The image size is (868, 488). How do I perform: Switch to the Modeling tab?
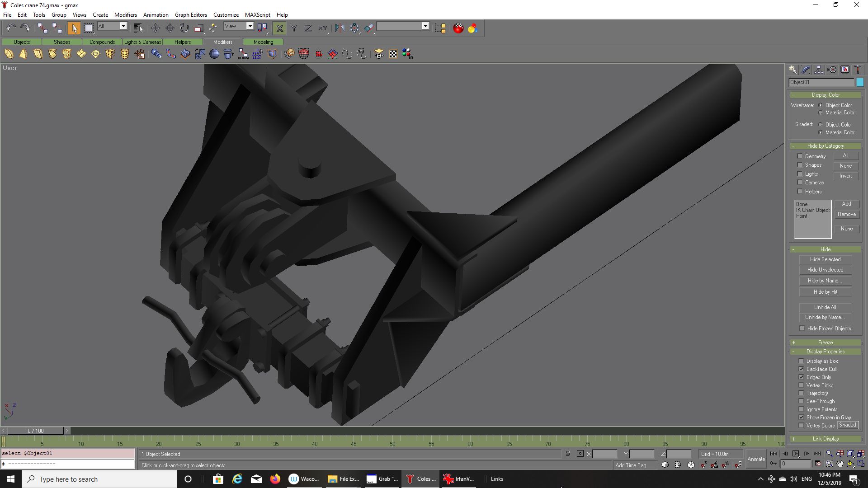point(263,42)
